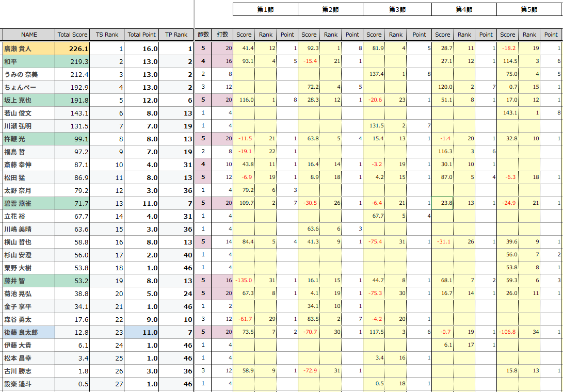Select the Score header under 第1節
This screenshot has width=563, height=392.
(244, 35)
